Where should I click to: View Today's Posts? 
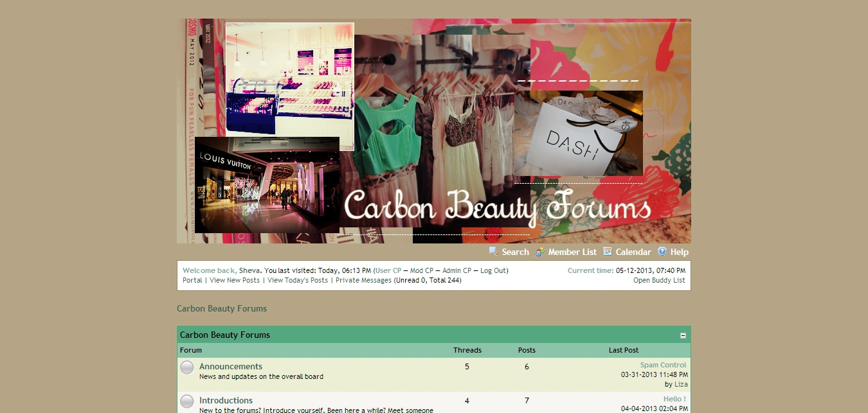point(298,280)
